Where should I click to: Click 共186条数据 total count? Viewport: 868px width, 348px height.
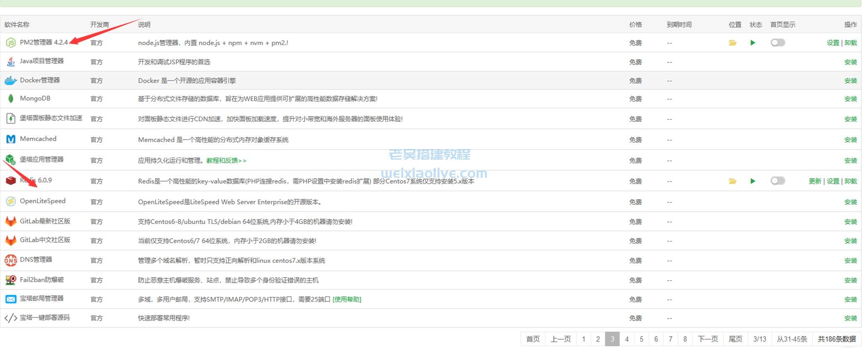point(837,339)
